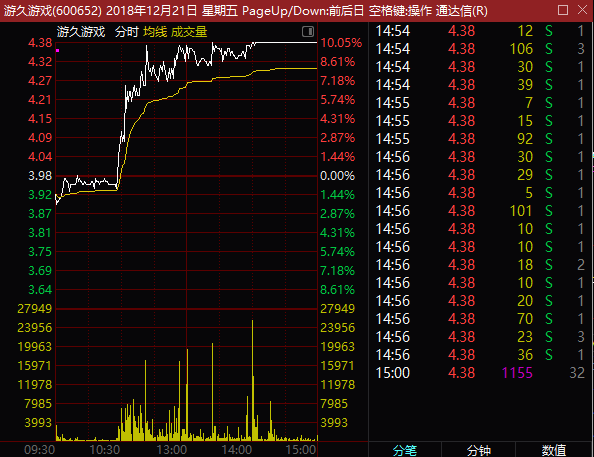Click the 0.00% baseline axis label
594x457 pixels.
[x=337, y=176]
